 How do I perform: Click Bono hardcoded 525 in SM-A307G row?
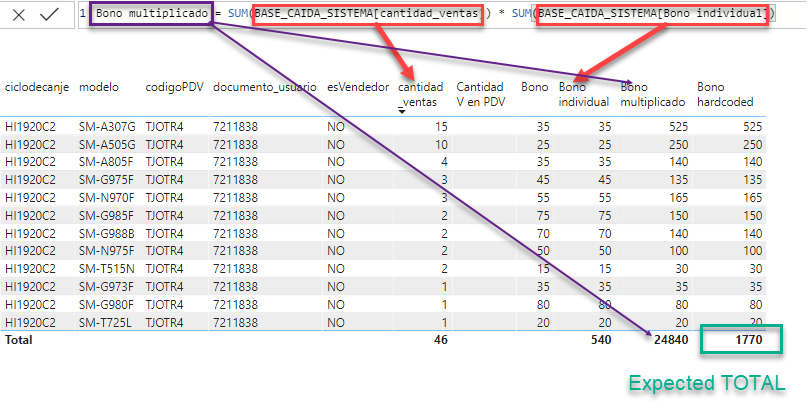753,127
